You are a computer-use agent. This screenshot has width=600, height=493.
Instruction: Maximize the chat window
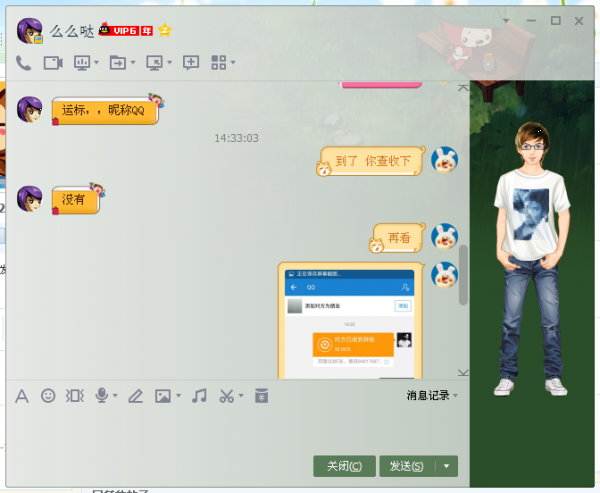click(556, 21)
